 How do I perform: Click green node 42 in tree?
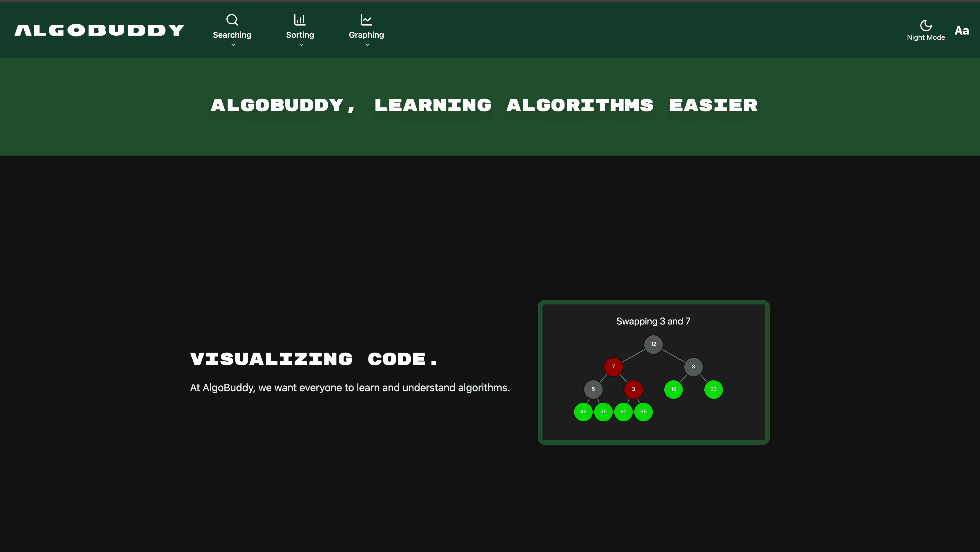coord(583,412)
